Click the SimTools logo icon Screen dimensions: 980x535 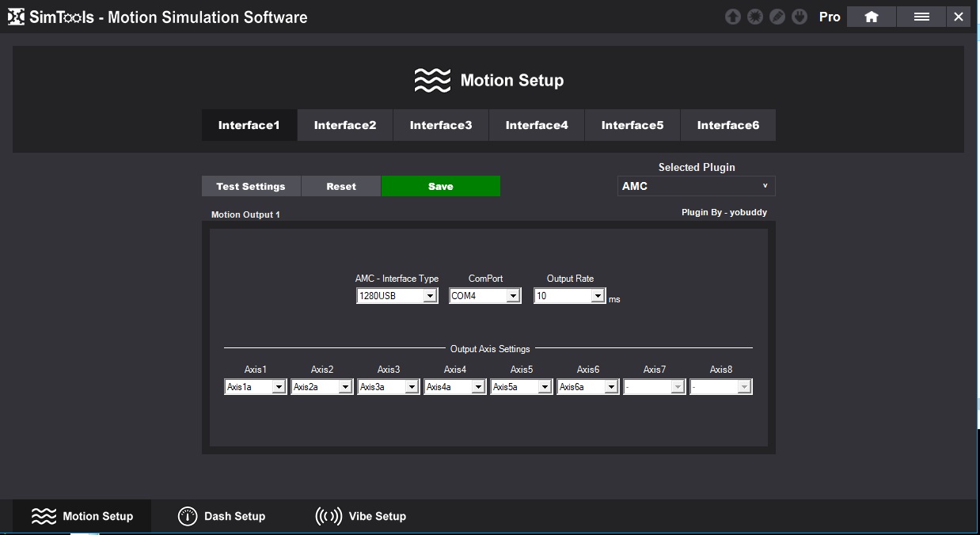(16, 17)
